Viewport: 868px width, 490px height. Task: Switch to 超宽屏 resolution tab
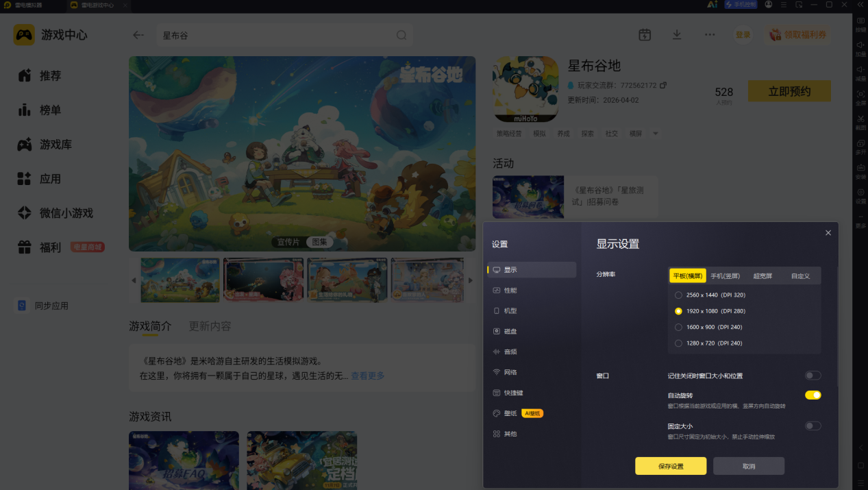(762, 275)
